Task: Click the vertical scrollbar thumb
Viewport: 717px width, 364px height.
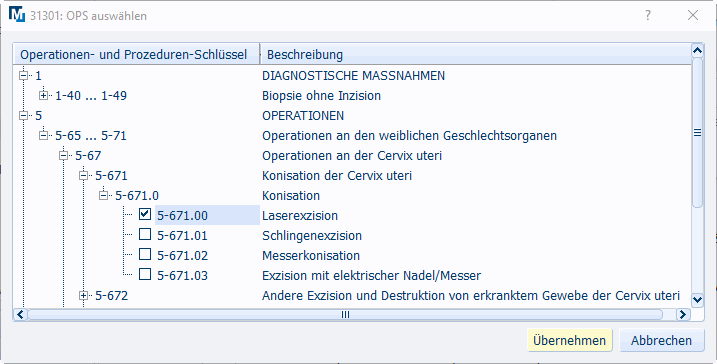Action: (697, 133)
